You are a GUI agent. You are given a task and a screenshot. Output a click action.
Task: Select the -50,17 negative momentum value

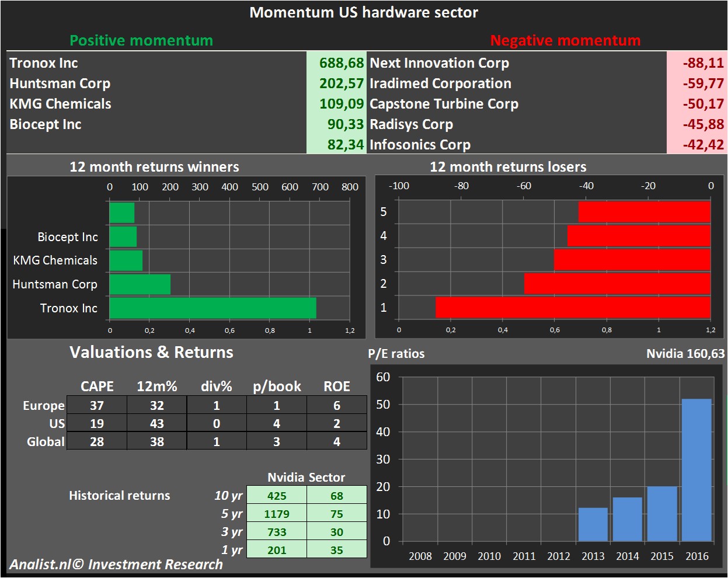click(x=703, y=104)
